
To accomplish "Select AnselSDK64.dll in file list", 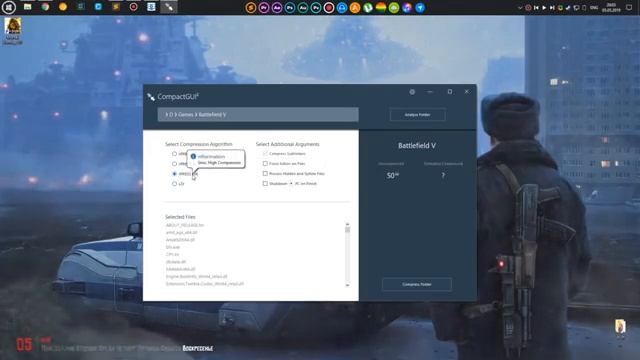I will [180, 240].
